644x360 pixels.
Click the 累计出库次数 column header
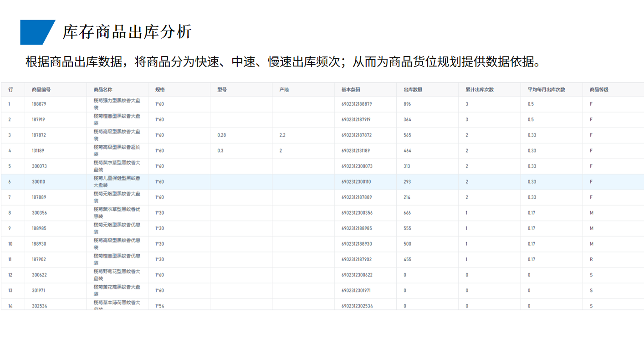pos(480,90)
